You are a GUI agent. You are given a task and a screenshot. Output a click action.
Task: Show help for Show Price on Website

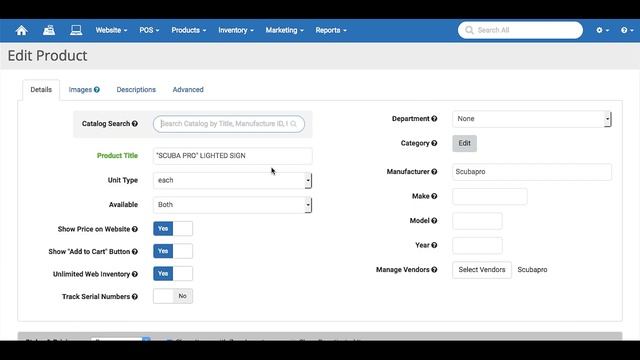click(x=135, y=229)
